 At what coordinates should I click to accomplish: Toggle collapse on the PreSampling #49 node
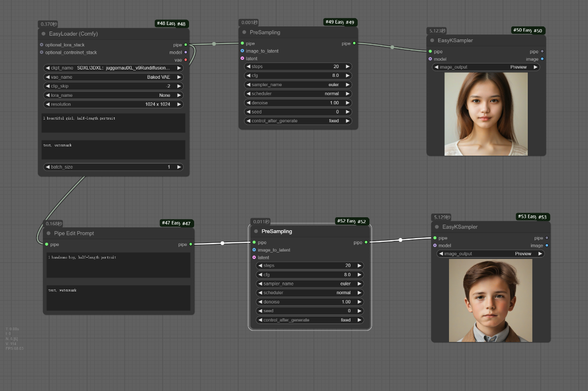[x=244, y=32]
